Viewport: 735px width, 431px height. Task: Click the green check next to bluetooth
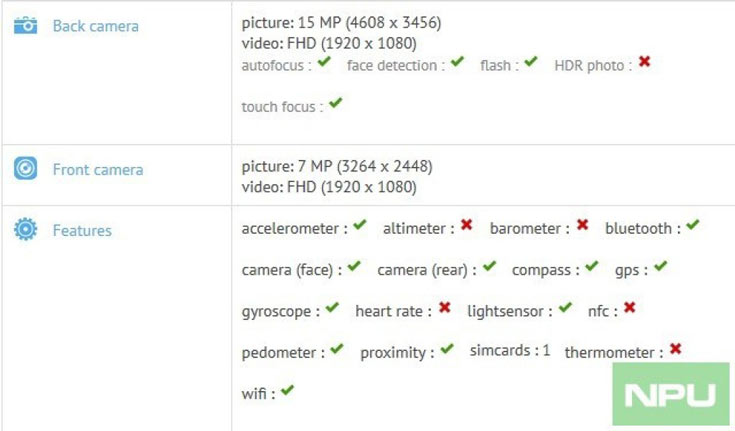coord(692,227)
